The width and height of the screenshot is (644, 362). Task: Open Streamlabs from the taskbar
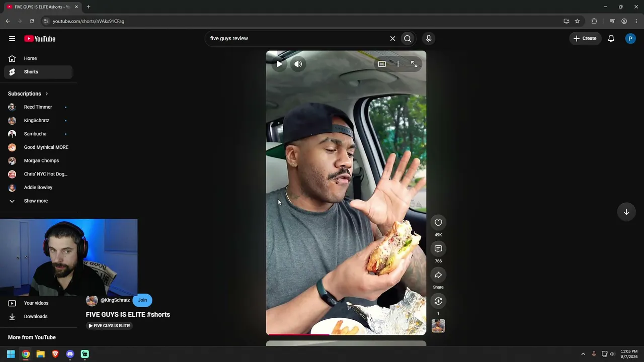(x=85, y=354)
